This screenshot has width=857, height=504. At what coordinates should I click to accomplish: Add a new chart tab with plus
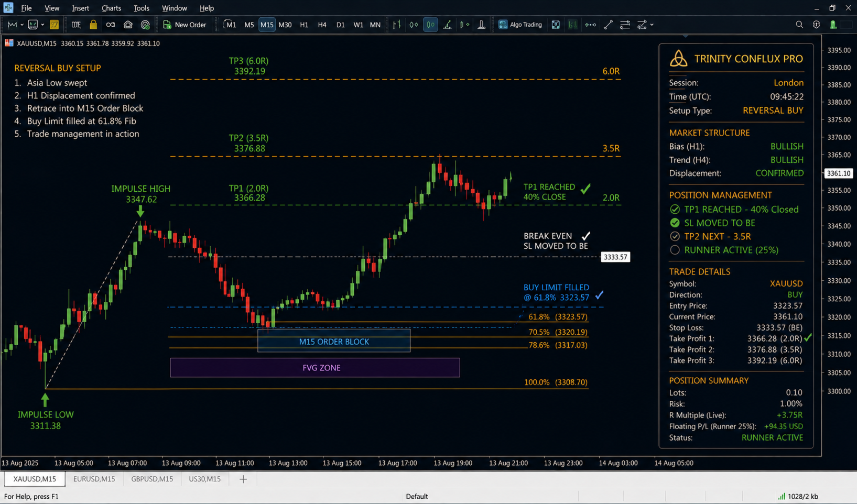243,479
